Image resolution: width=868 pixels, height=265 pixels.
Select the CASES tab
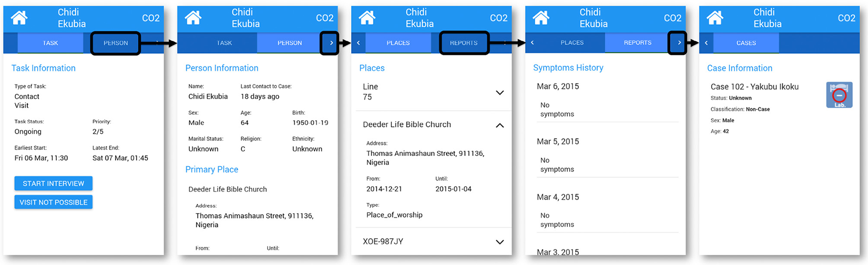coord(746,43)
